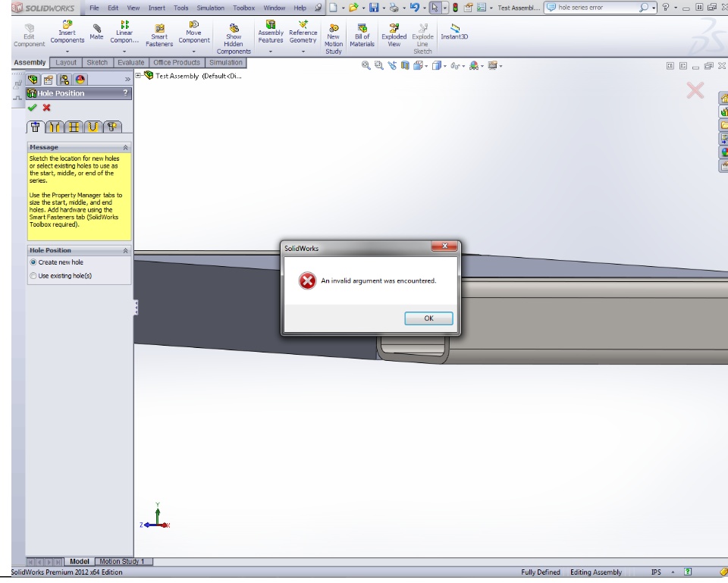
Task: Click the search magnifier icon
Action: [644, 8]
